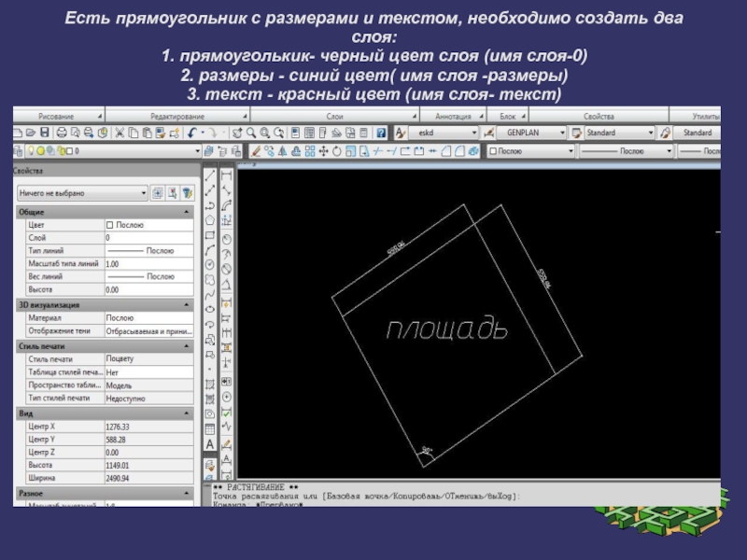Click the Масштаб типа линий value 1.00

(x=148, y=263)
